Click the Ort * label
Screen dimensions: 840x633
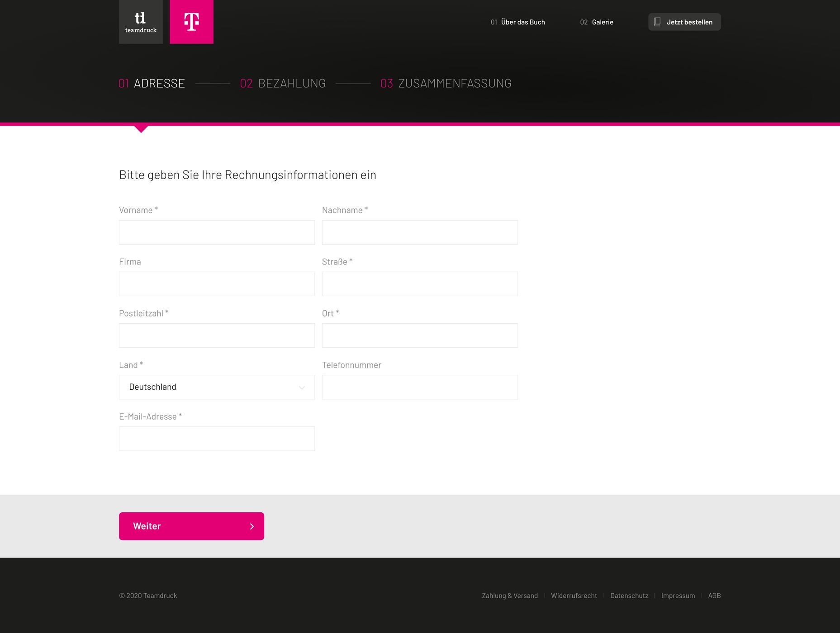331,313
